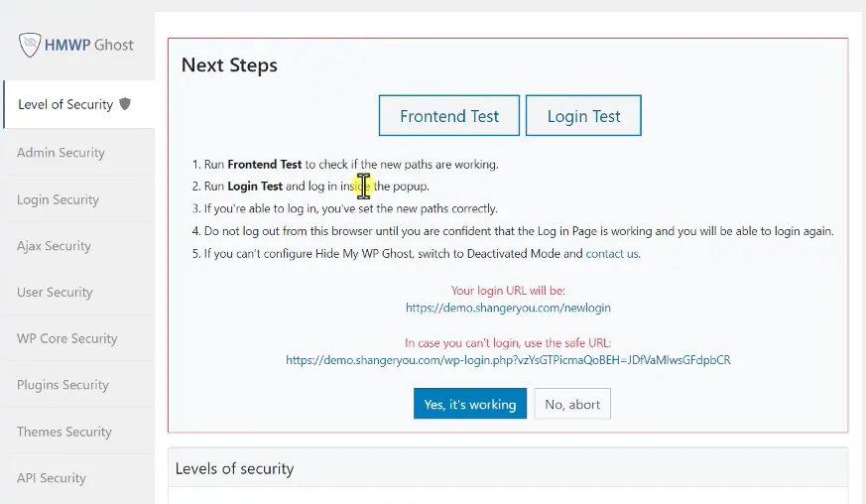The width and height of the screenshot is (866, 504).
Task: Run the Frontend Test
Action: [x=449, y=115]
